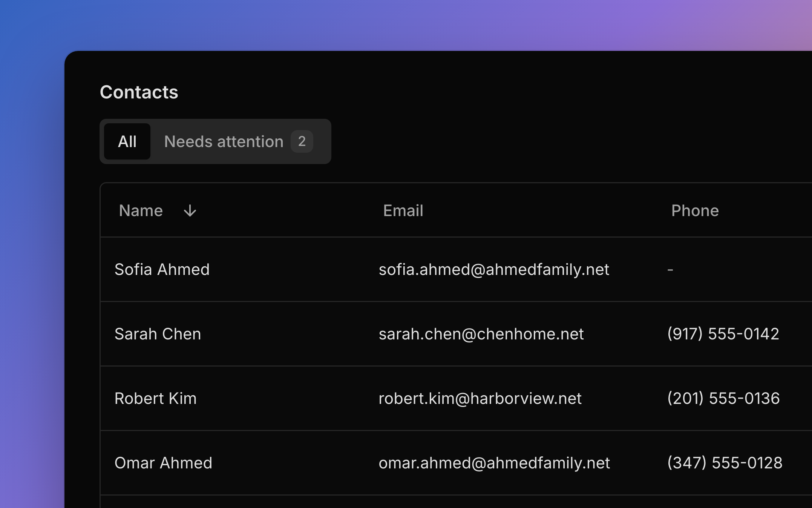Screen dimensions: 812x508
Task: Select the Robert Kim name cell
Action: pos(155,398)
